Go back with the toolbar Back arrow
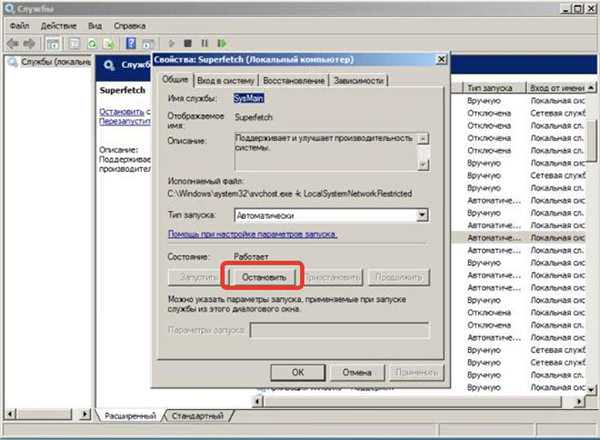The height and width of the screenshot is (440, 600). tap(13, 44)
